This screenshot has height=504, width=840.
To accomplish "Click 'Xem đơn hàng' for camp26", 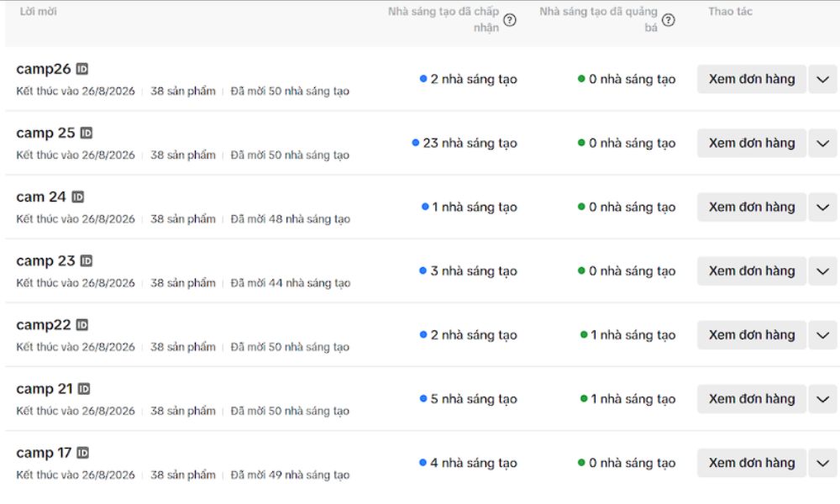I will click(x=752, y=79).
